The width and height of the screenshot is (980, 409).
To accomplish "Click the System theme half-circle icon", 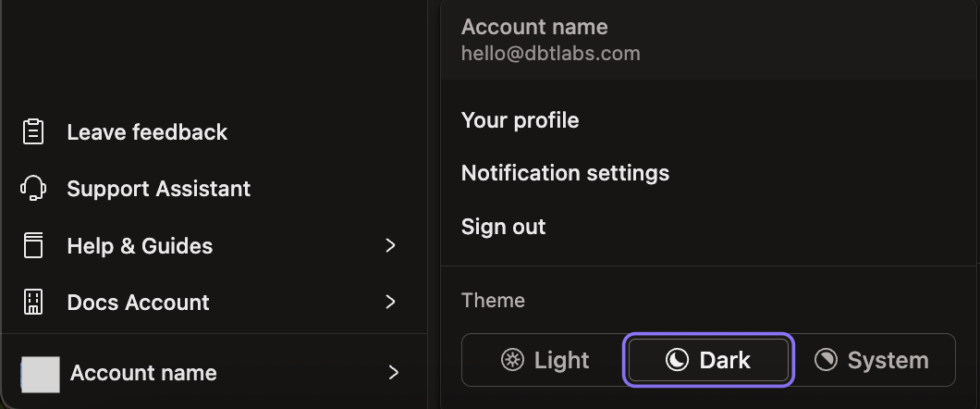I will [x=826, y=360].
